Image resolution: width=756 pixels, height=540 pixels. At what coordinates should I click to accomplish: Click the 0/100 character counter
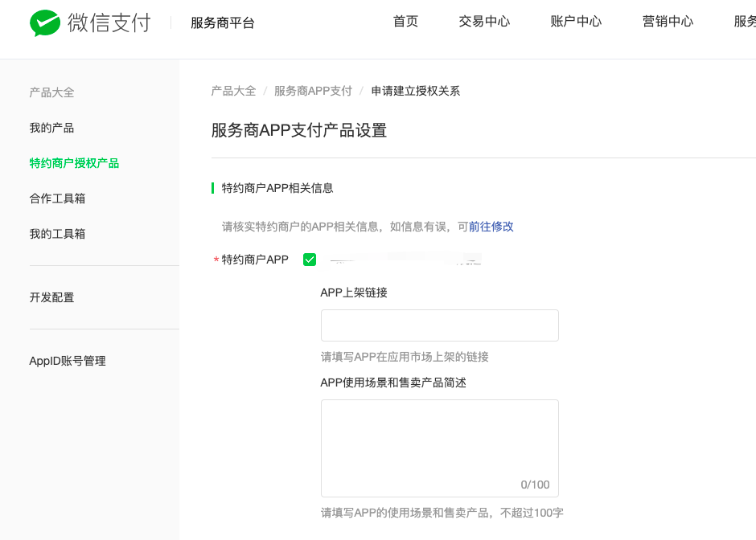click(535, 485)
